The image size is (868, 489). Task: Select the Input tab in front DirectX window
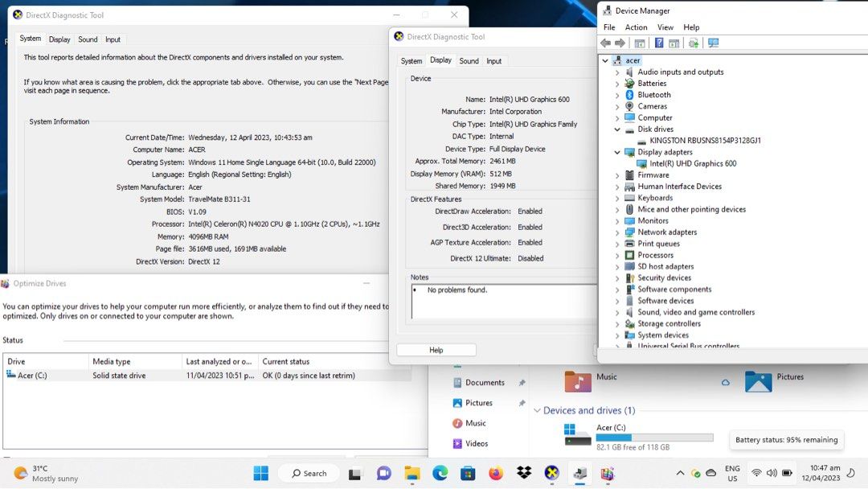(x=493, y=61)
